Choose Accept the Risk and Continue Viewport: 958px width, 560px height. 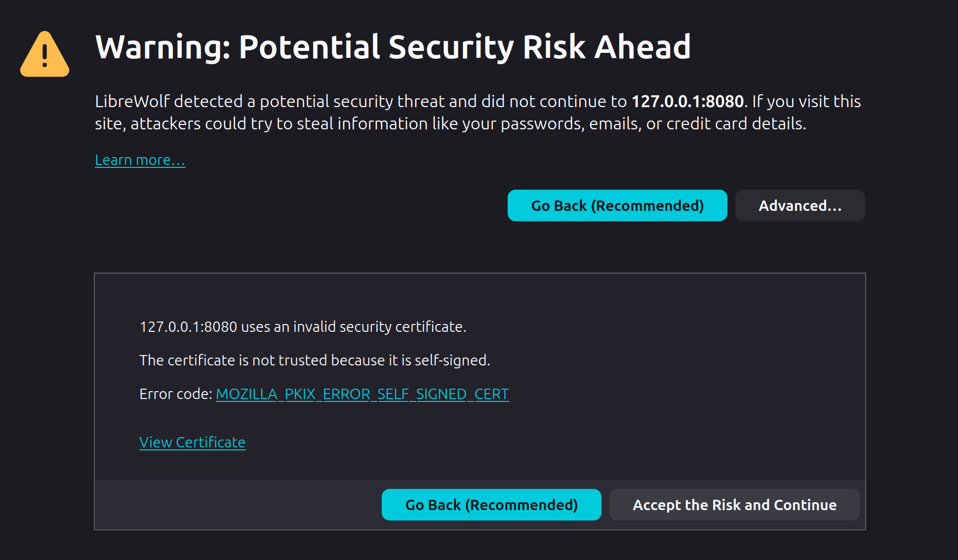(x=734, y=505)
